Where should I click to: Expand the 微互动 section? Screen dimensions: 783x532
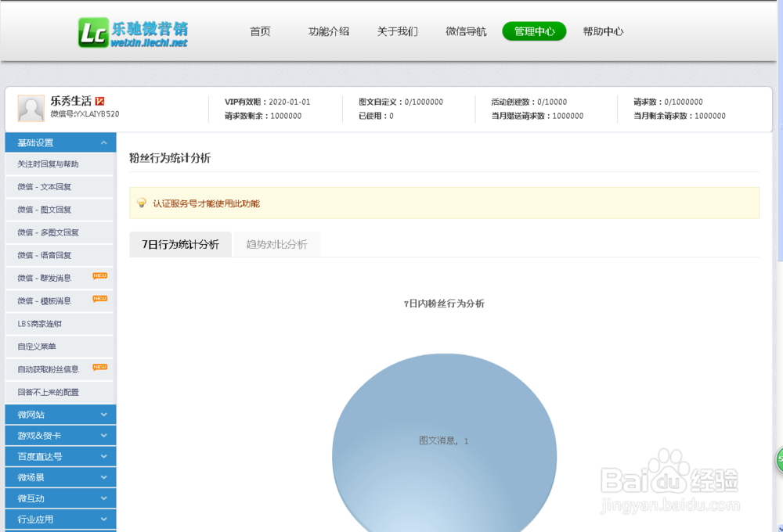tap(60, 498)
